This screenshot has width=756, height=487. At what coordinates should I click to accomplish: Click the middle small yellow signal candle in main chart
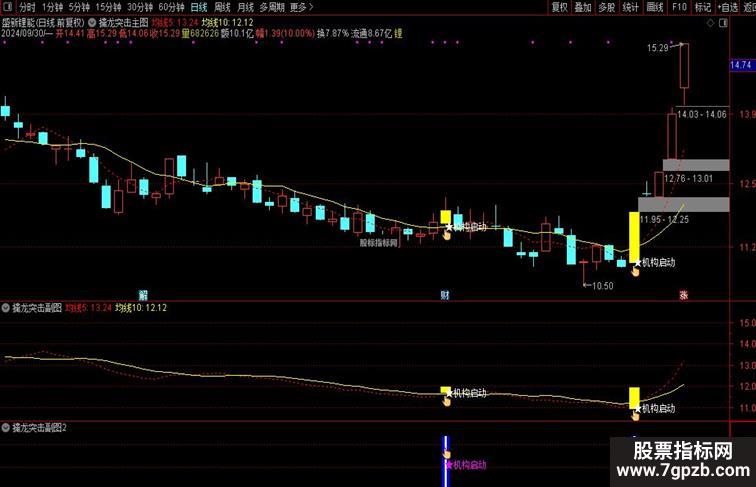(446, 217)
